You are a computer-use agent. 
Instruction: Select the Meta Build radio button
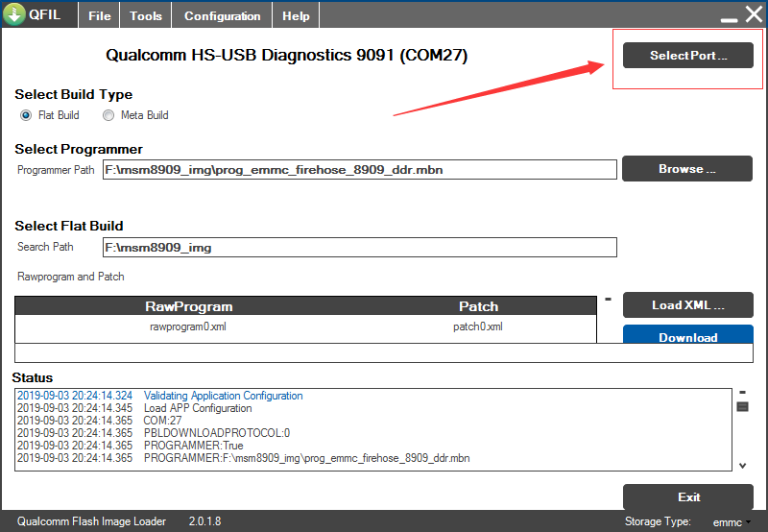pyautogui.click(x=108, y=115)
